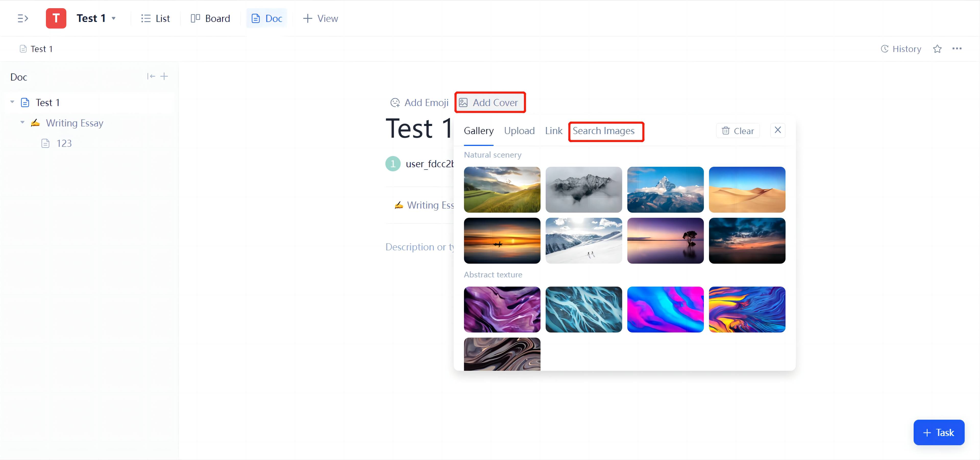Select the desert dunes cover image
Screen dimensions: 980x460
747,190
